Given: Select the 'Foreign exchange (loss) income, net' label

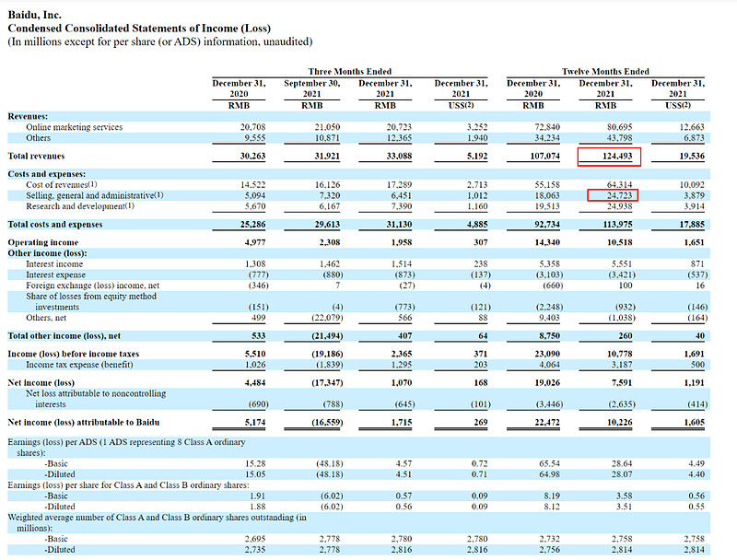Looking at the screenshot, I should [x=93, y=286].
